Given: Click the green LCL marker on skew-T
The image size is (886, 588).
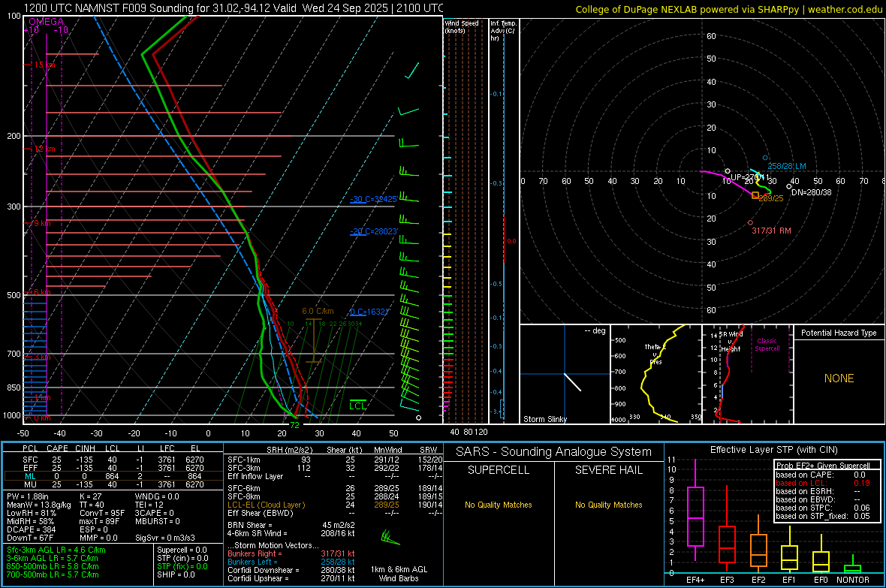Looking at the screenshot, I should click(357, 405).
